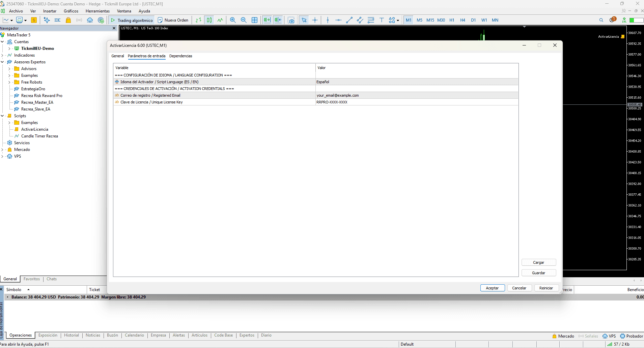This screenshot has width=644, height=348.
Task: Switch to the Dependencias tab
Action: [x=180, y=56]
